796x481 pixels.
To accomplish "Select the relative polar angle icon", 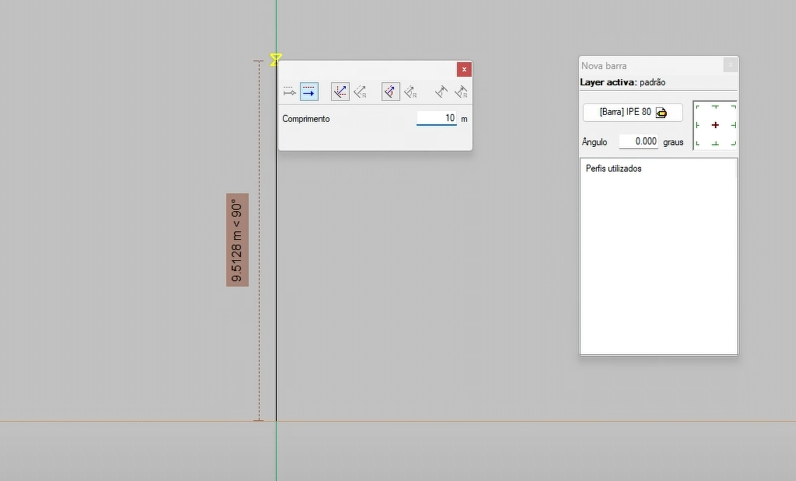I will (410, 92).
